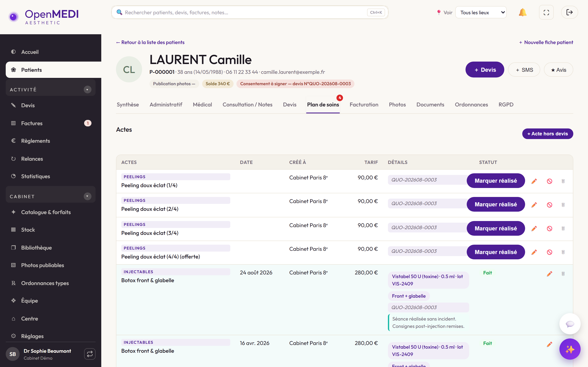Image resolution: width=588 pixels, height=367 pixels.
Task: Mark Peeling doux éclat (4/4) as réalisé
Action: 496,252
